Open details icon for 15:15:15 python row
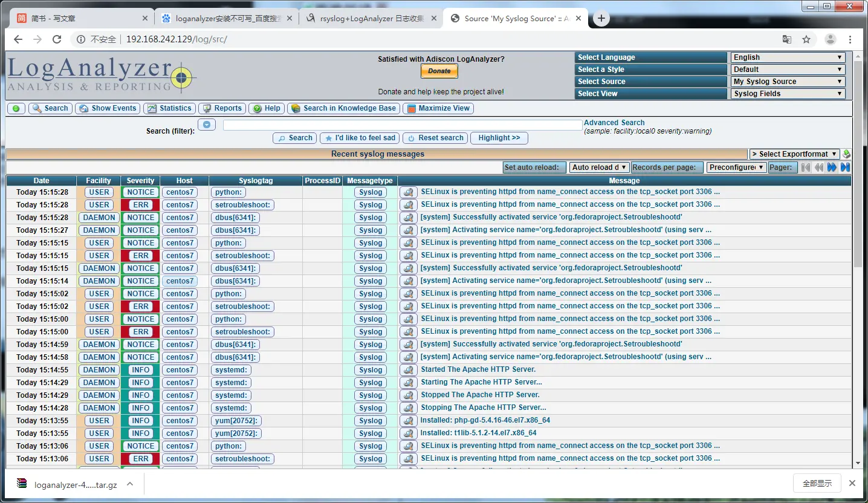Viewport: 868px width, 503px height. click(409, 243)
